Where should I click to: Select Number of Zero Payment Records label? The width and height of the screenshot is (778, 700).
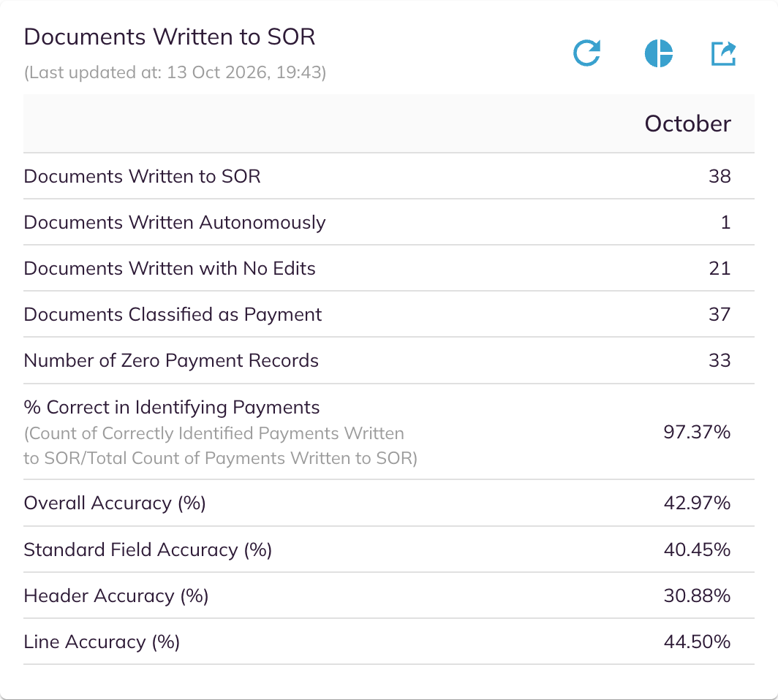(x=171, y=361)
